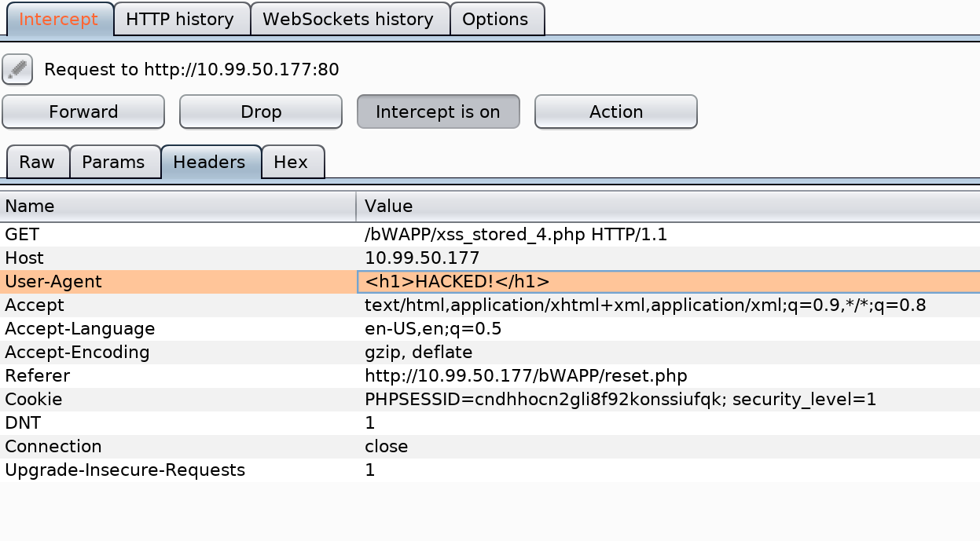This screenshot has height=541, width=980.
Task: Select the Accept-Encoding header name cell
Action: pyautogui.click(x=178, y=352)
